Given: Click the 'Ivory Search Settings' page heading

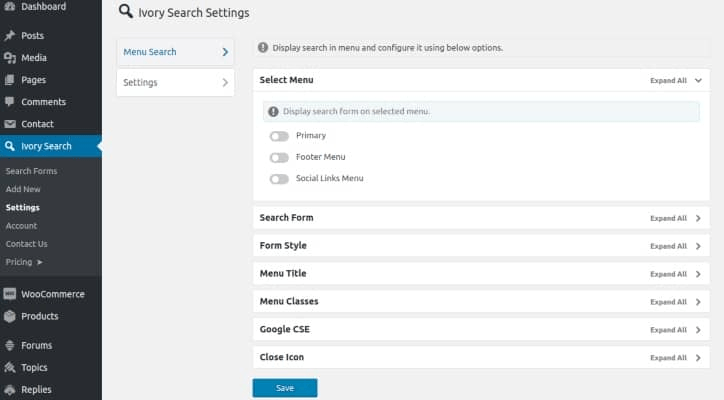Looking at the screenshot, I should click(x=193, y=12).
